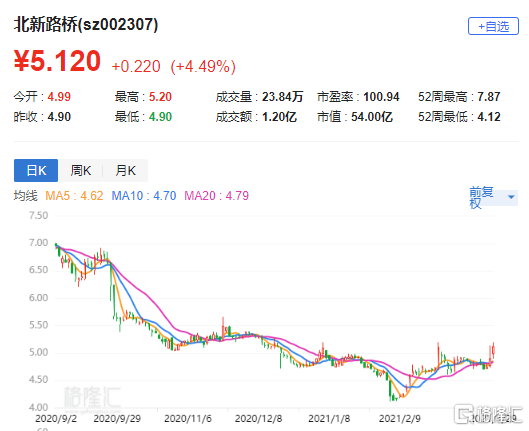The height and width of the screenshot is (431, 529).
Task: Click the MA20 moving average label
Action: pos(217,196)
